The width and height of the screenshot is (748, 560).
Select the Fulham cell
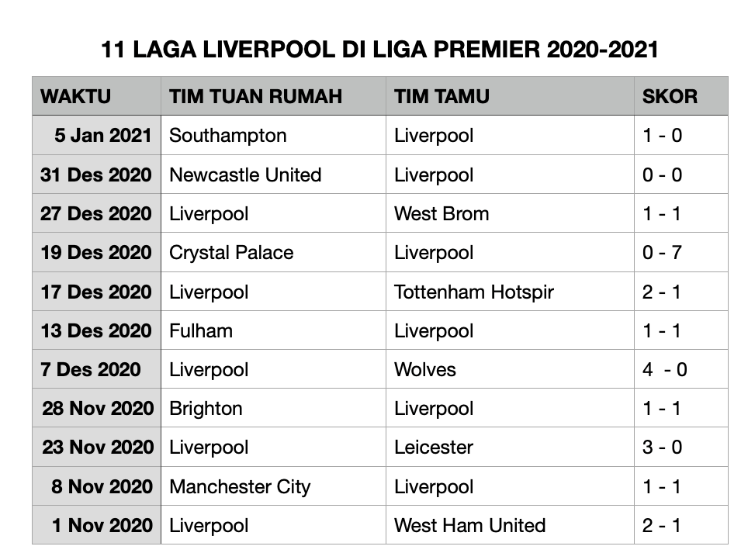(201, 331)
